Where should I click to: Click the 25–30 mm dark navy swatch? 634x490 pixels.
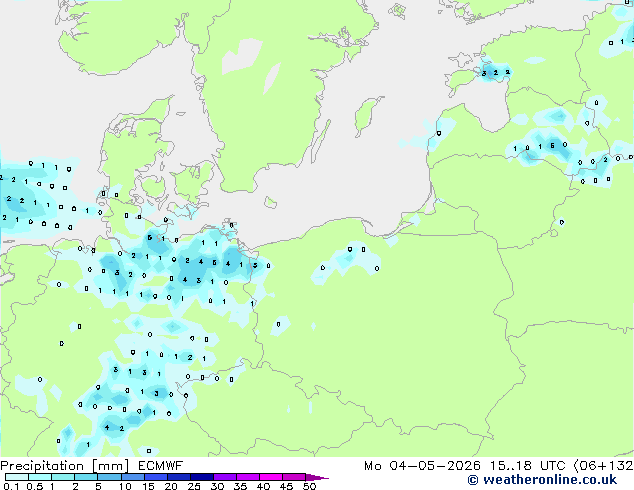point(201,477)
